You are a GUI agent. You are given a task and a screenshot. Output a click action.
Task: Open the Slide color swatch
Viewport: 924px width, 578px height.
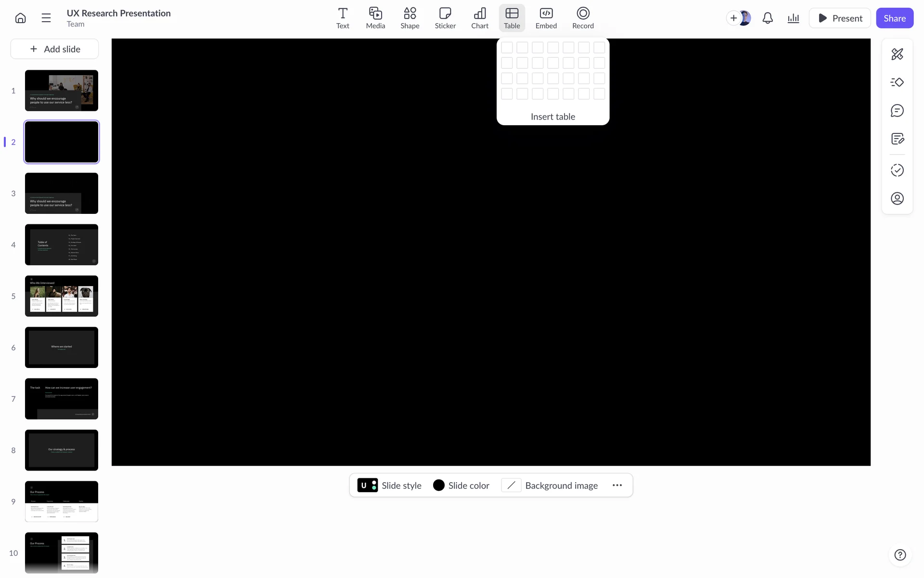tap(461, 486)
